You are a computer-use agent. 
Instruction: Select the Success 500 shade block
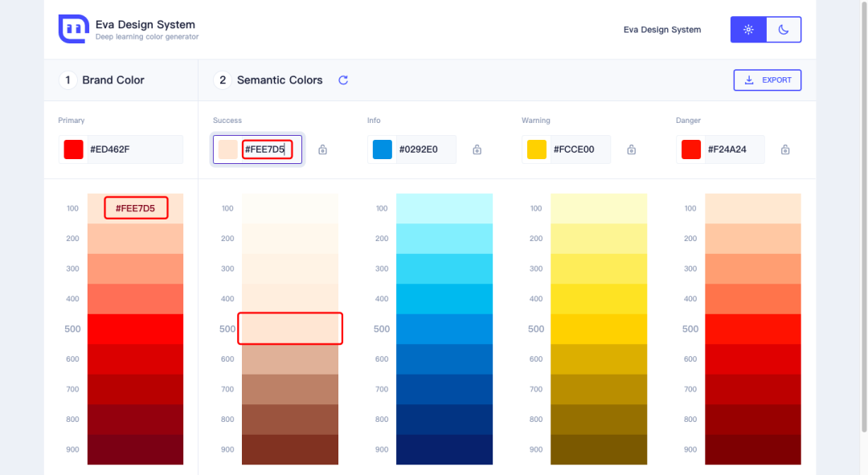click(x=290, y=329)
